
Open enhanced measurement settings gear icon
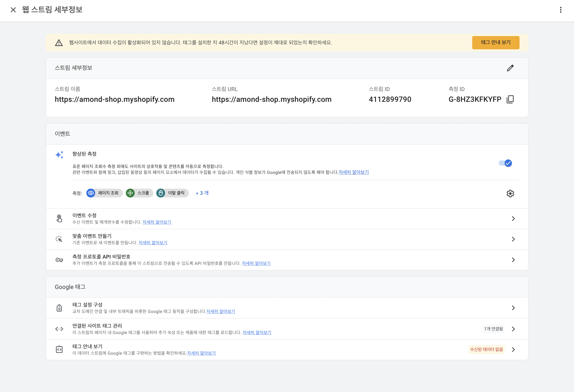(x=510, y=193)
